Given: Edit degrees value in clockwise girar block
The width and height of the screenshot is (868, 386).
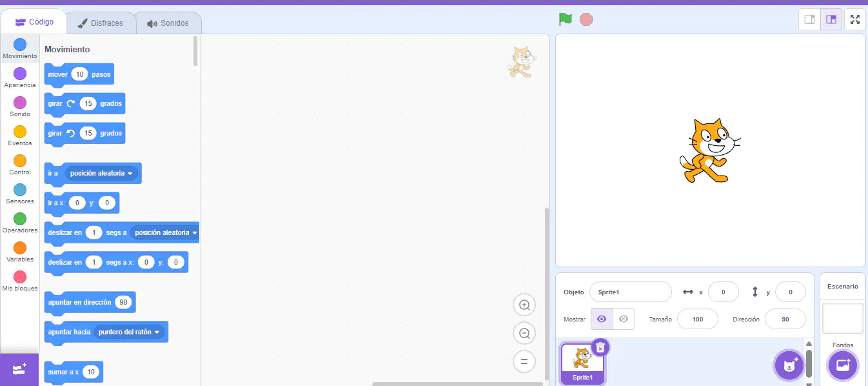Looking at the screenshot, I should coord(88,103).
